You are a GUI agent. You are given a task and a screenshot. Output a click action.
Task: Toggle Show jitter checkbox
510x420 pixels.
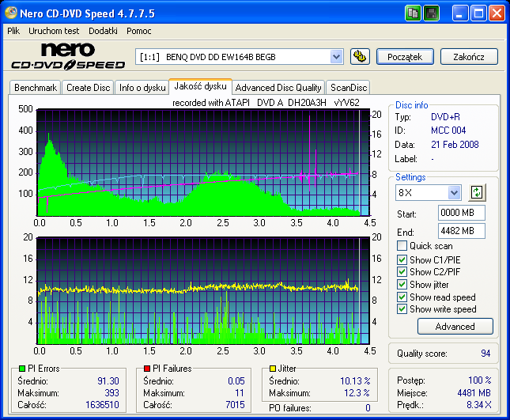[402, 284]
